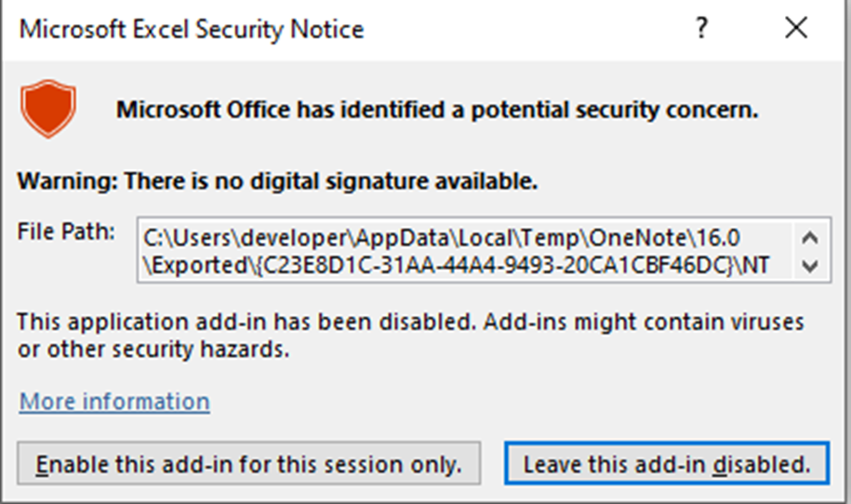Viewport: 851px width, 504px height.
Task: Click inside the File Path text box
Action: pos(466,251)
